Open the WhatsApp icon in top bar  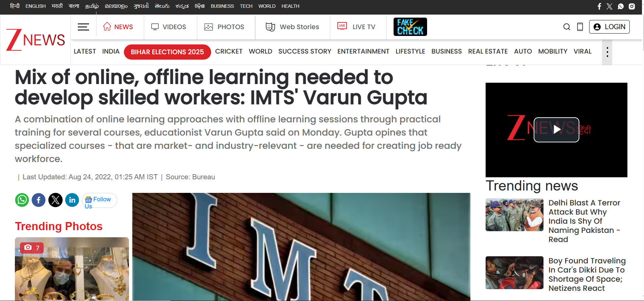click(x=621, y=6)
